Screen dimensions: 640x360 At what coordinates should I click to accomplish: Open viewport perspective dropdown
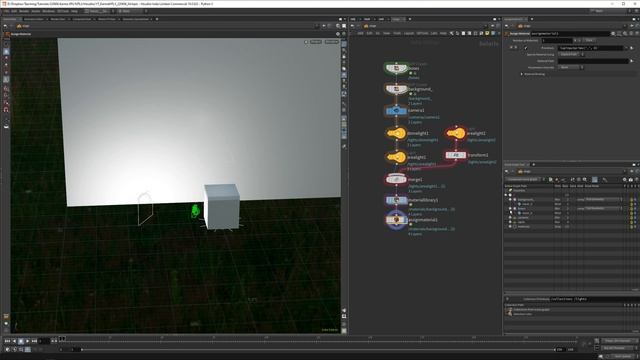316,42
